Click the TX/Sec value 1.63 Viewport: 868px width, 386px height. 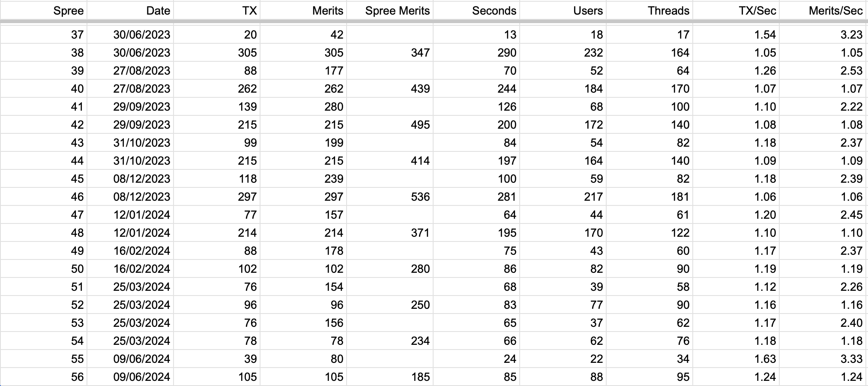(736, 359)
